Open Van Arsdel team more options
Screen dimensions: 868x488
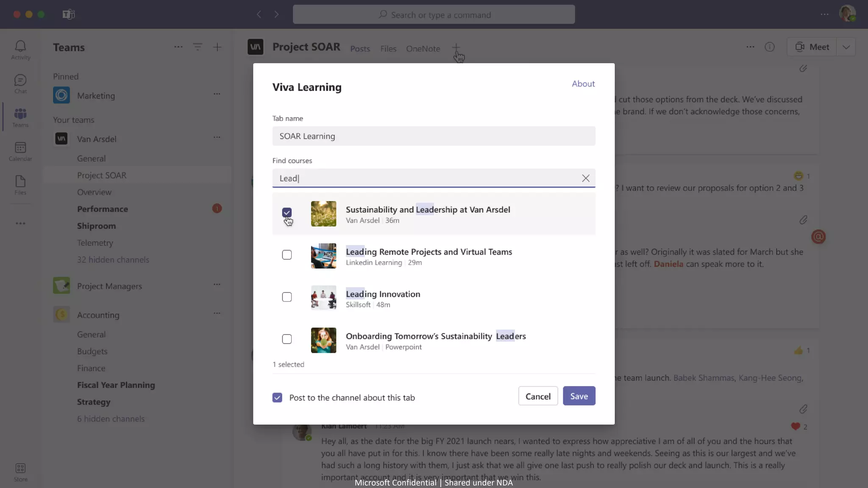pyautogui.click(x=217, y=137)
